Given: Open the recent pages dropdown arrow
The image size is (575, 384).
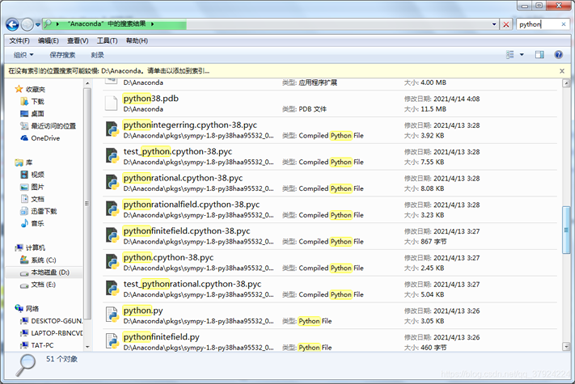Looking at the screenshot, I should (x=38, y=25).
